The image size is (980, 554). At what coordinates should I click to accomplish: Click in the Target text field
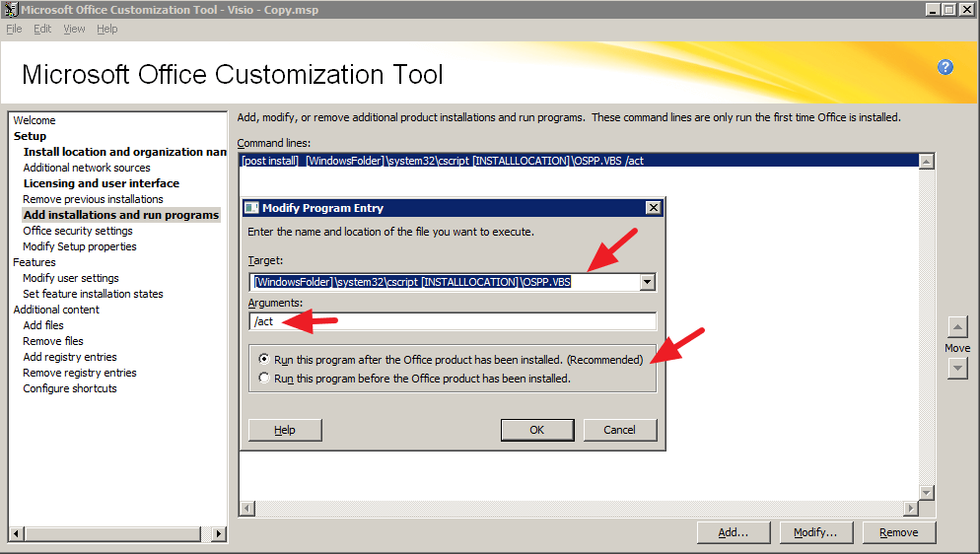point(445,282)
